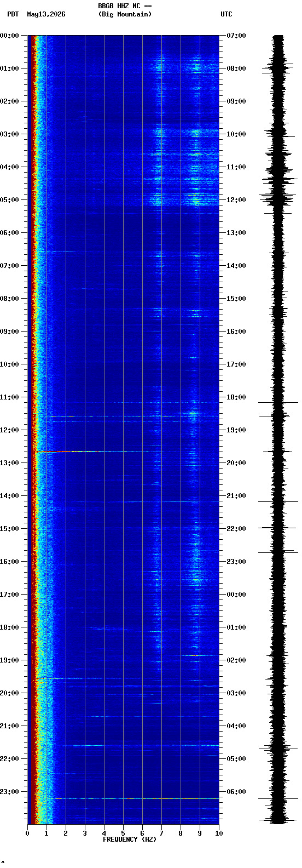Click the PDT time label "16:00"
Image resolution: width=302 pixels, height=868 pixels.
[10, 562]
